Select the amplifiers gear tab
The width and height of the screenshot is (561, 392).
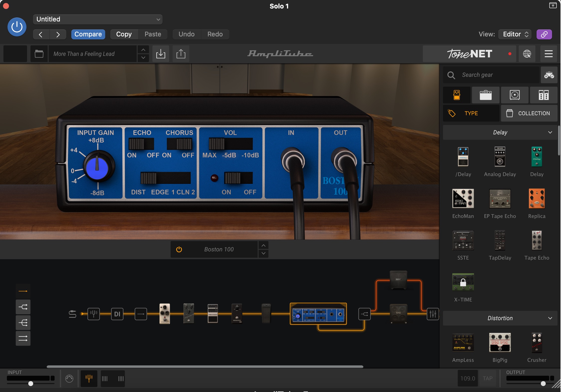[x=485, y=95]
